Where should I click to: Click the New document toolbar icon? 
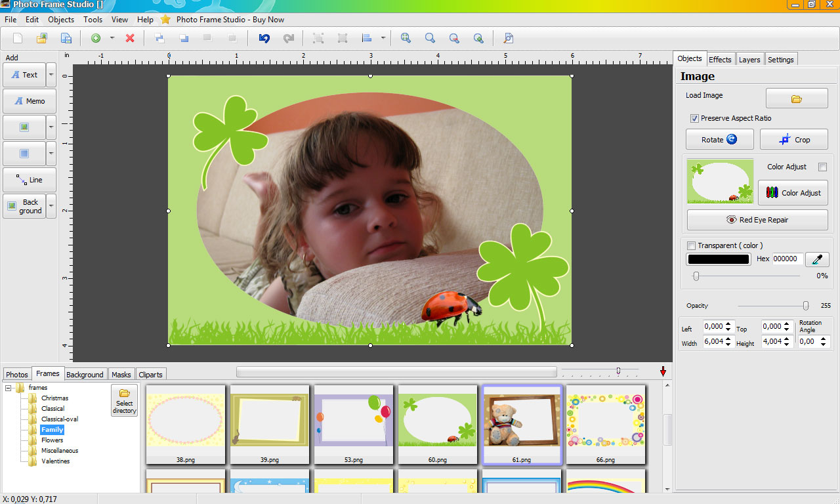(x=18, y=38)
